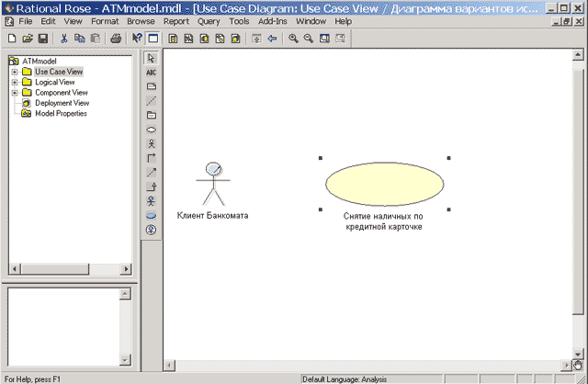
Task: Select Deployment View in browser tree
Action: pyautogui.click(x=62, y=103)
